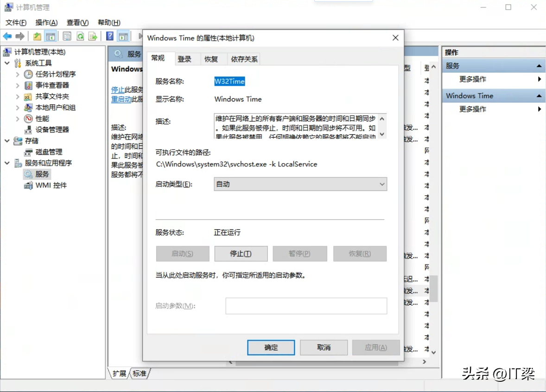Open the 启动类型 dropdown showing 自动

(300, 184)
